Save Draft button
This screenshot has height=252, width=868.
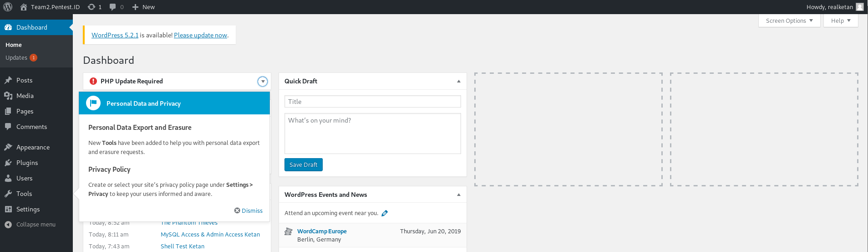[x=304, y=165]
